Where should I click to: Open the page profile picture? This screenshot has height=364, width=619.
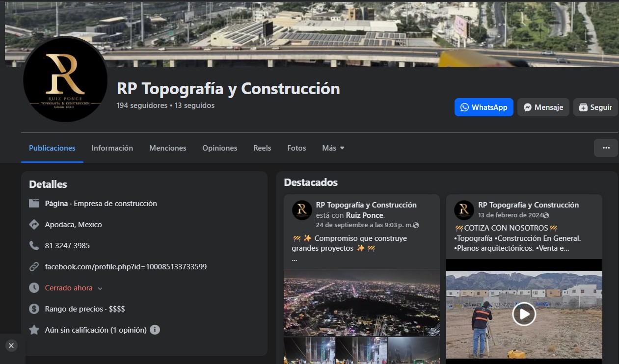point(65,80)
